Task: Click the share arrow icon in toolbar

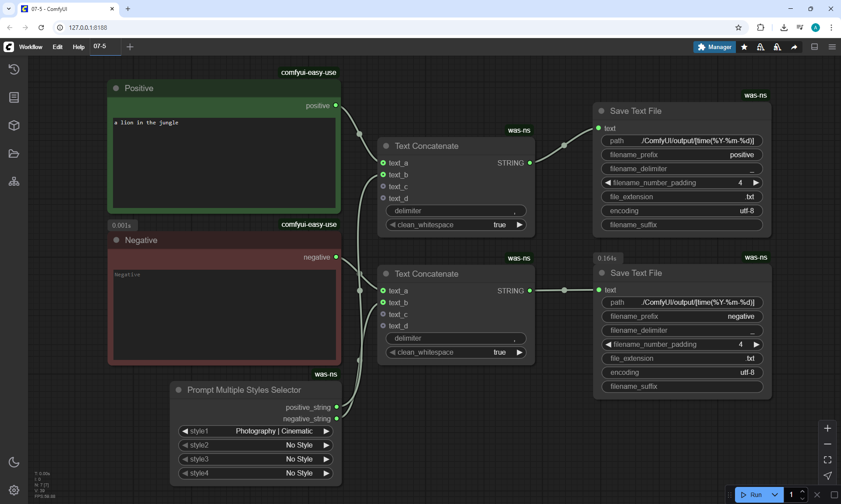Action: [794, 47]
